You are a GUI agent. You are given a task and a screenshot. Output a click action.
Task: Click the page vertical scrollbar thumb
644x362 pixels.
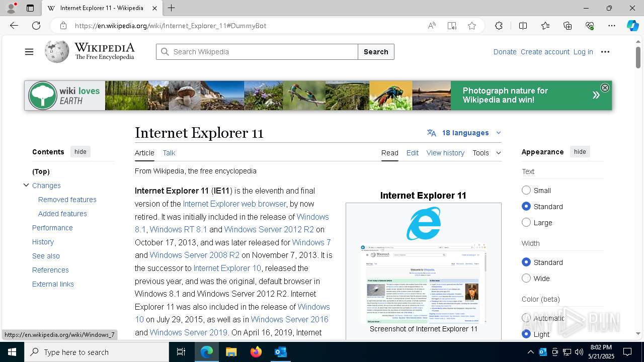click(638, 58)
